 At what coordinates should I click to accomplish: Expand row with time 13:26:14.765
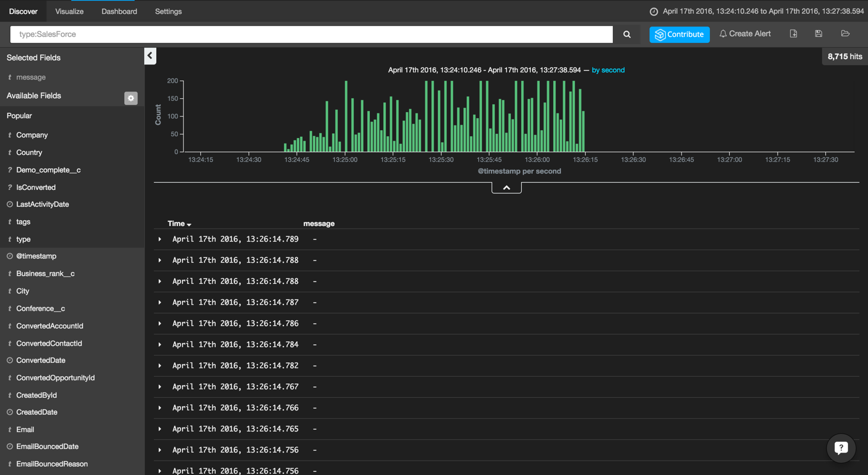(160, 429)
